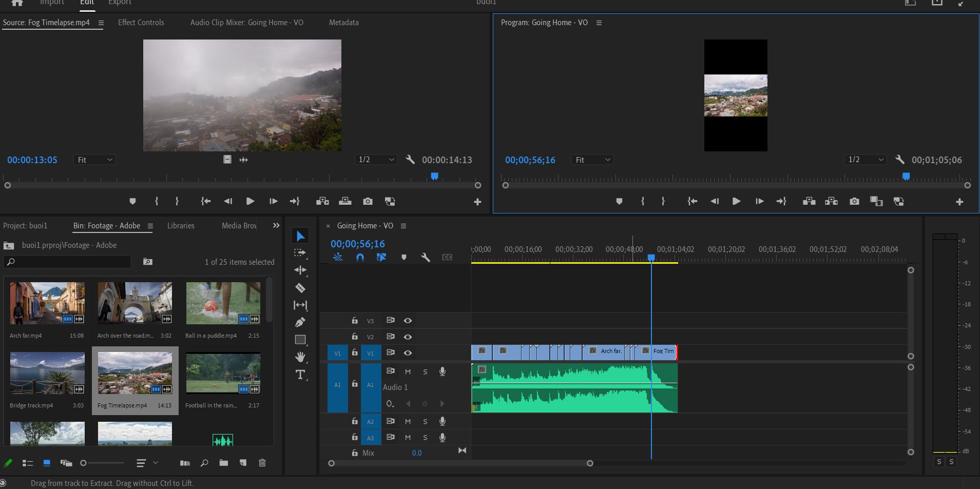Click Export Frame camera icon in Program monitor

click(854, 202)
